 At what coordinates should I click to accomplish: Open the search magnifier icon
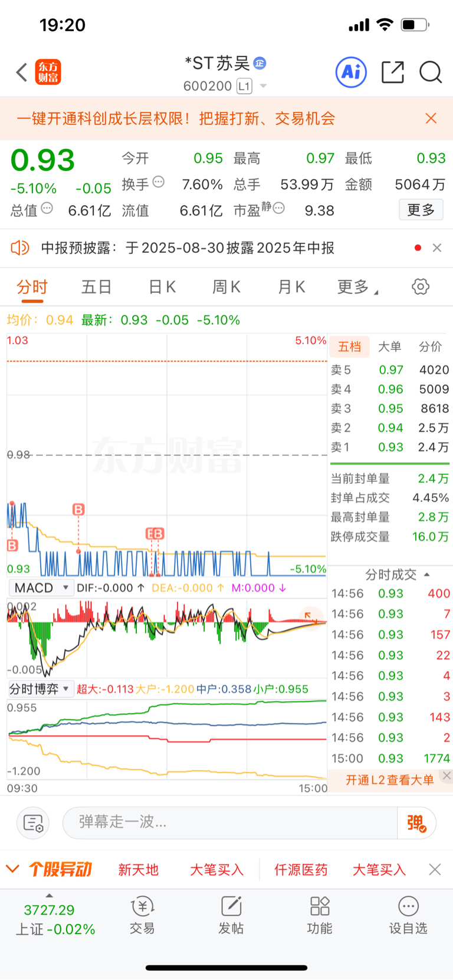(x=431, y=72)
